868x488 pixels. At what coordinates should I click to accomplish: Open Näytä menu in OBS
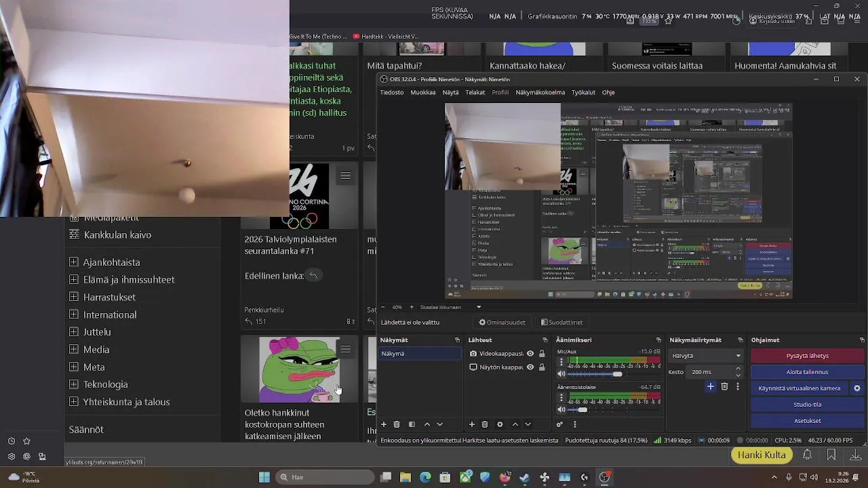click(x=450, y=92)
